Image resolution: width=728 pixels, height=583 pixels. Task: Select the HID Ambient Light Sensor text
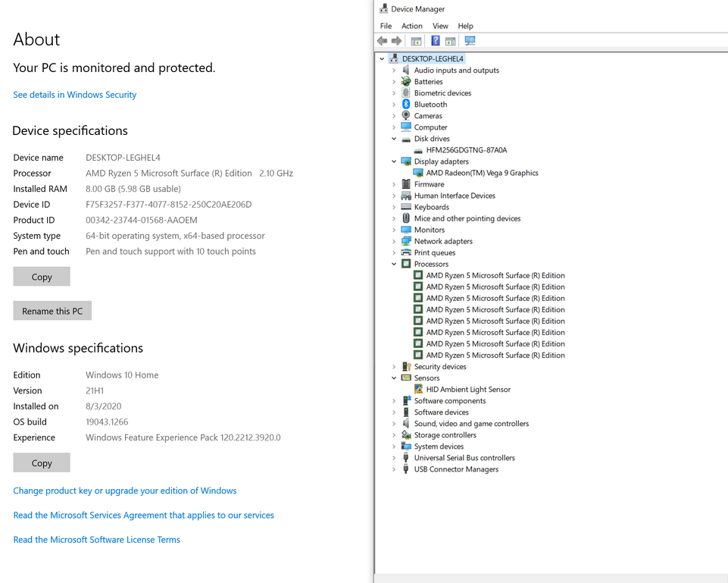coord(468,389)
